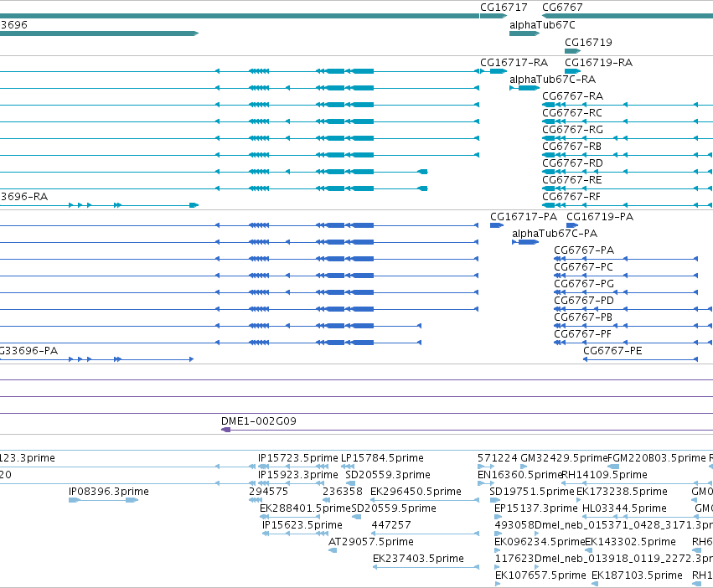Click the 3696-RA transcript label

pos(24,197)
